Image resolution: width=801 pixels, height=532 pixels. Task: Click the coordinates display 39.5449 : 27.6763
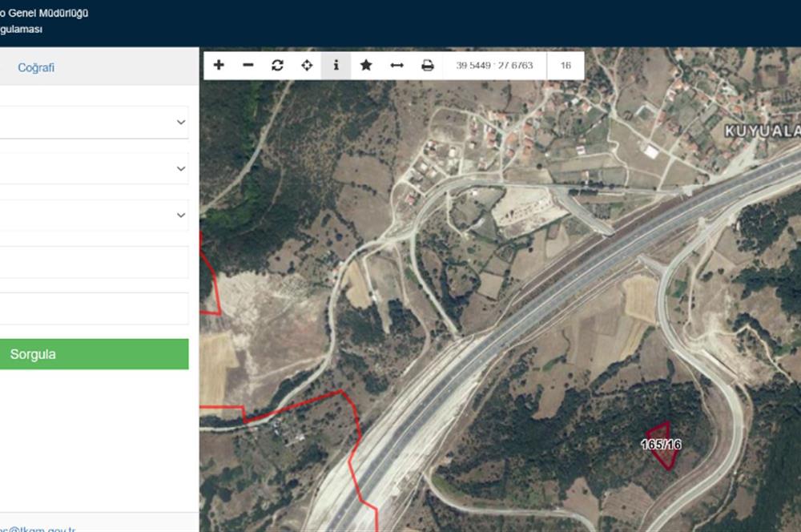pos(494,66)
